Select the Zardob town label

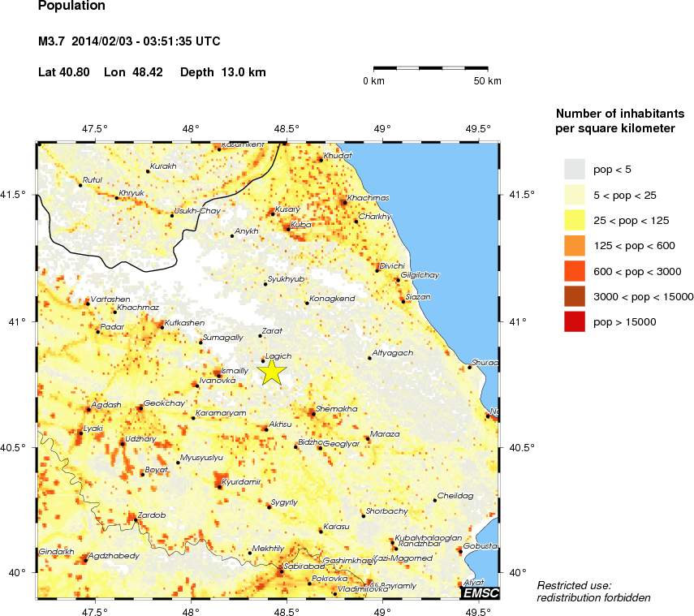[152, 515]
